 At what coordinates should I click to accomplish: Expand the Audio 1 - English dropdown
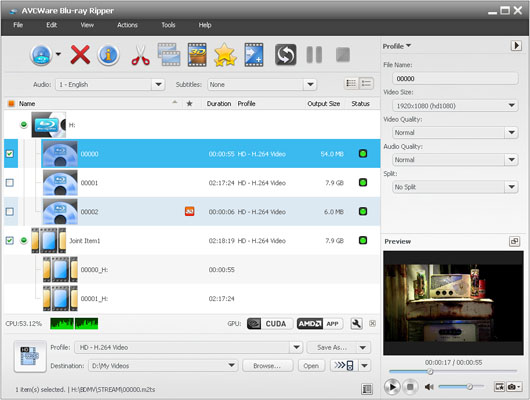pyautogui.click(x=110, y=85)
